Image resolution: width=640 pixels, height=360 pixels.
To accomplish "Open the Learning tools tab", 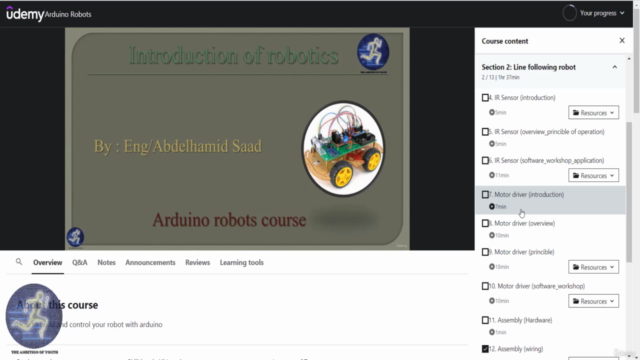I will [x=242, y=262].
